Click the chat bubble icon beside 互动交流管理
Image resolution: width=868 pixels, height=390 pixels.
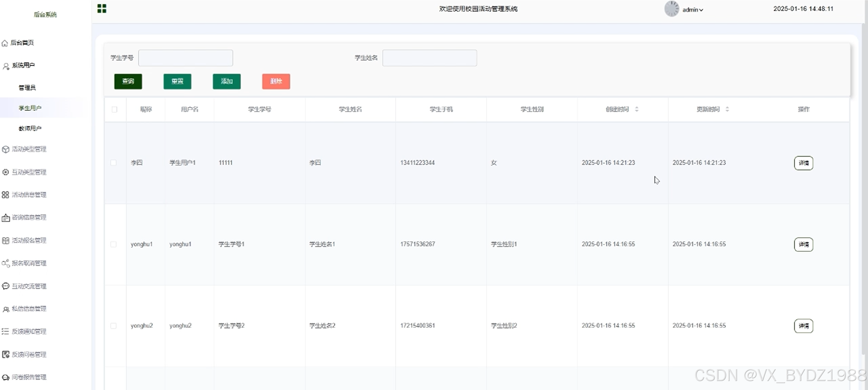5,286
